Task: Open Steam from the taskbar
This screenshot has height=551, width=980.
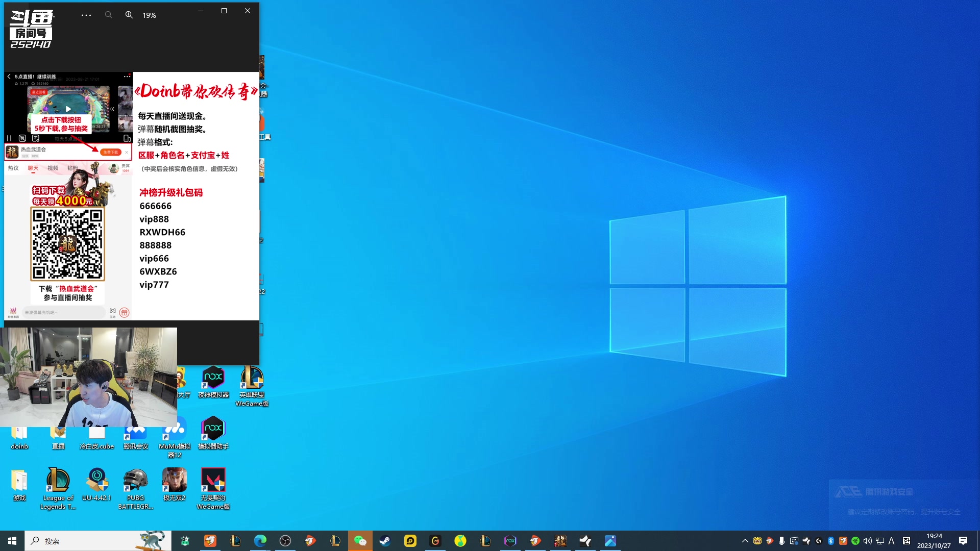Action: [385, 541]
